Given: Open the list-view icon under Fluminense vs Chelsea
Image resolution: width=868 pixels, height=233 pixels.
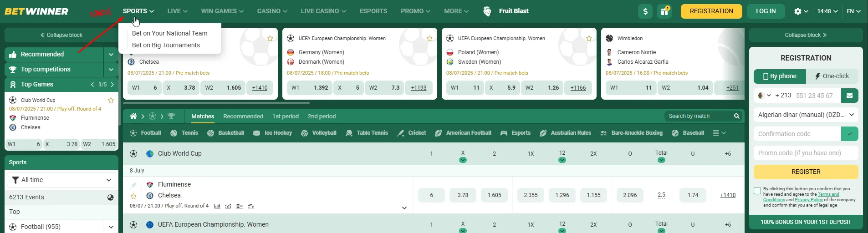Looking at the screenshot, I should click(x=239, y=206).
